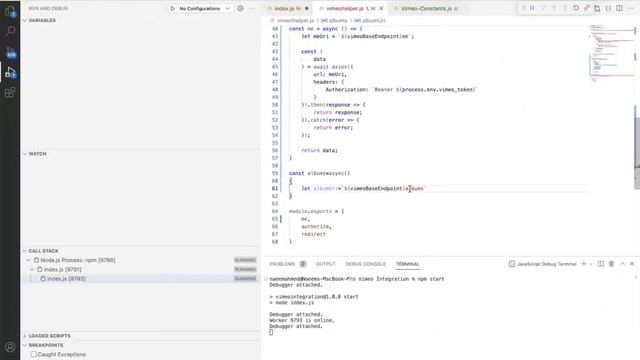Image resolution: width=640 pixels, height=360 pixels.
Task: Click albumUri in the breadcrumb
Action: 373,20
